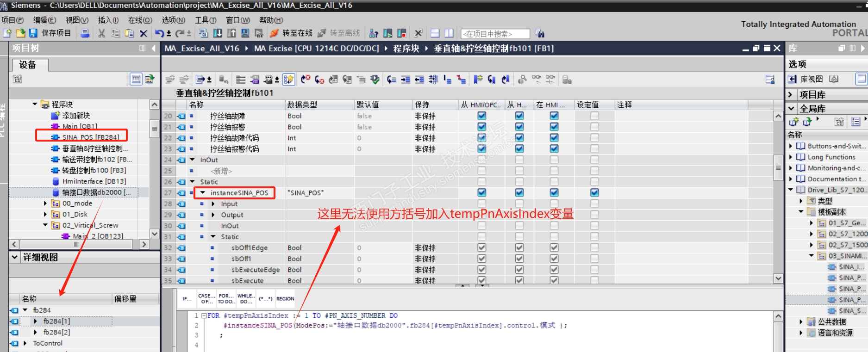This screenshot has width=868, height=352.
Task: Insert an IF statement snippet
Action: point(187,299)
